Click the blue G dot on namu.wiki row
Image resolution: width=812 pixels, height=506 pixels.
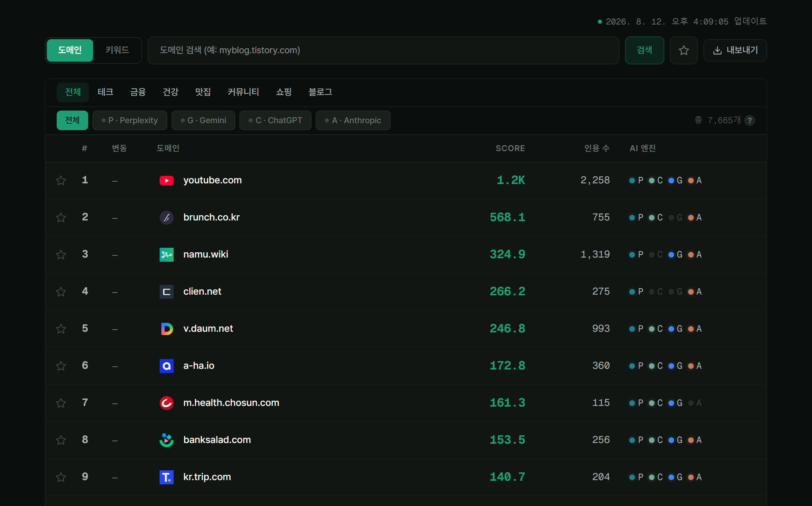pyautogui.click(x=671, y=255)
